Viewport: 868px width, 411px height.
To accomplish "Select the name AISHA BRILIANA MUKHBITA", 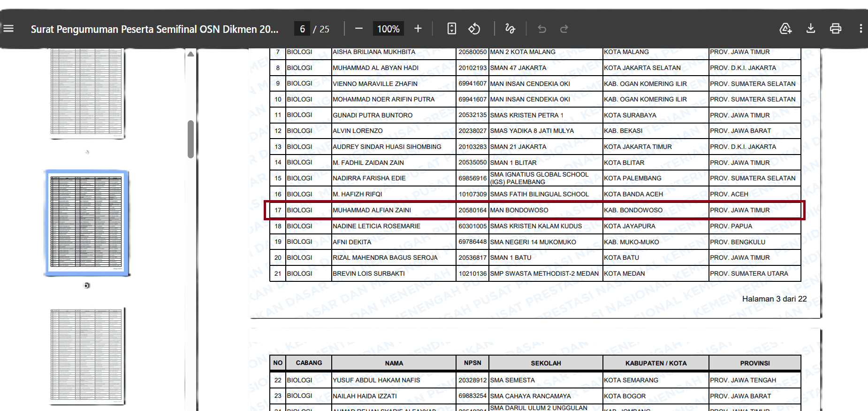I will coord(374,52).
